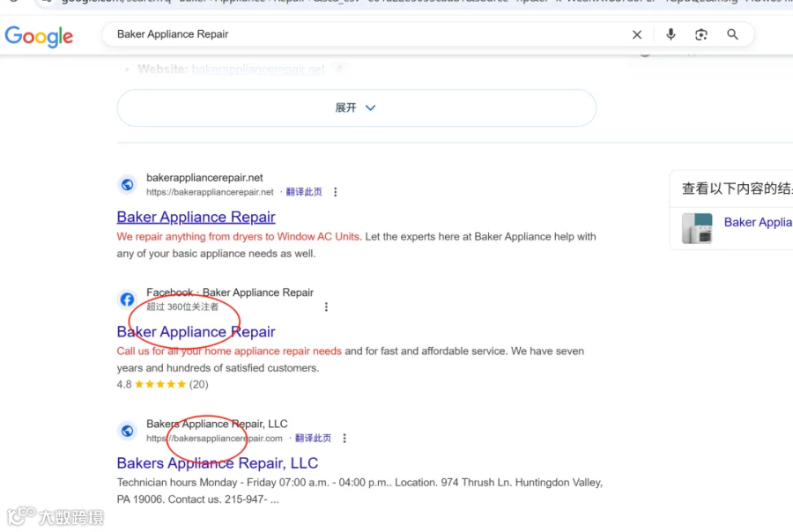Select the Call us for all your home snippet
This screenshot has width=793, height=532.
(351, 359)
